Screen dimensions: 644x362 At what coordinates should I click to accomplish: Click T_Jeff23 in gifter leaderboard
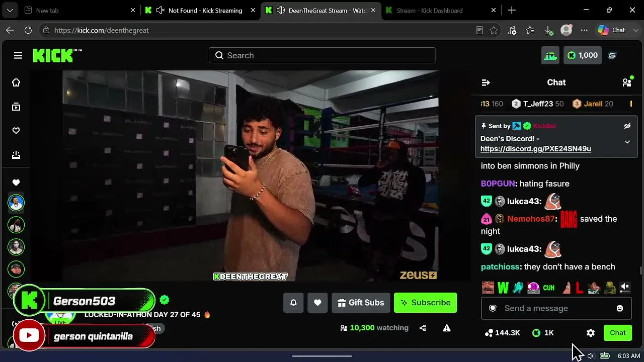click(x=538, y=104)
